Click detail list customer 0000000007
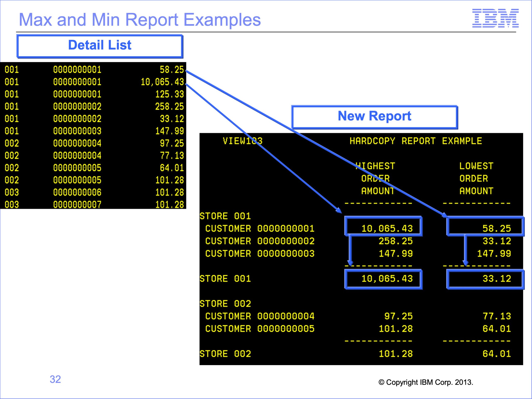532x399 pixels. [77, 205]
